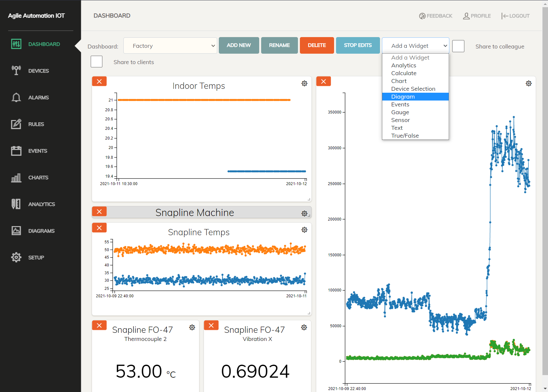Check the Share to colleague checkbox
Screen dimensions: 548x392
coord(458,46)
